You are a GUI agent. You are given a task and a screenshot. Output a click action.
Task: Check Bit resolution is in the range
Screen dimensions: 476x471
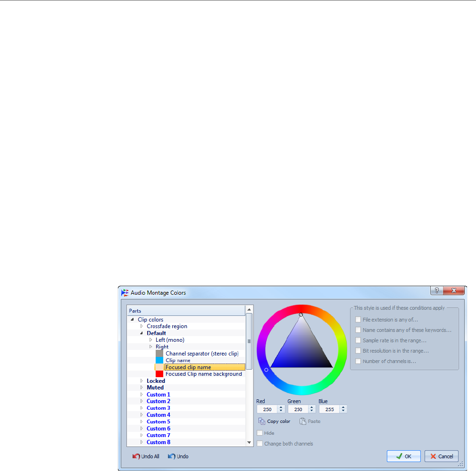pos(358,351)
